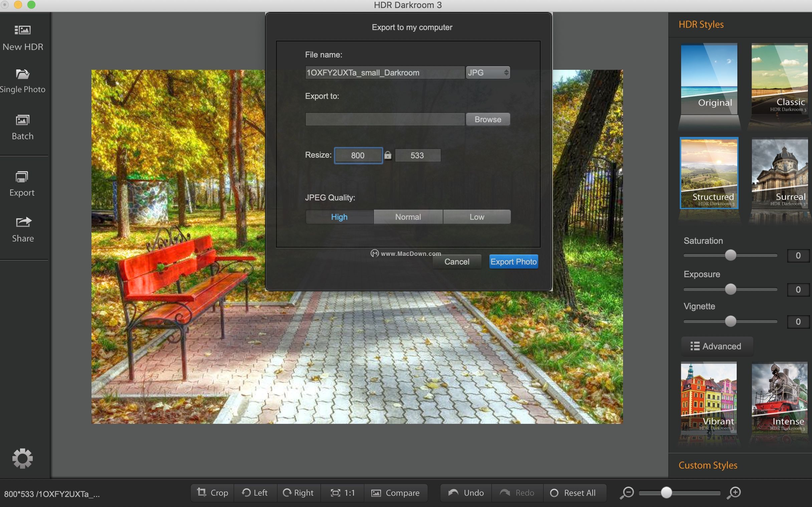Viewport: 812px width, 507px height.
Task: Click the green maximize window button
Action: click(x=31, y=5)
